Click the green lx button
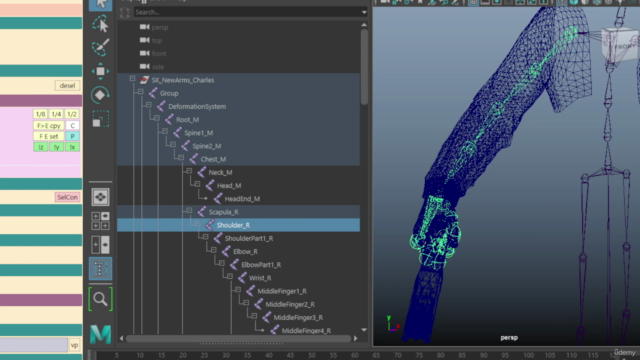Viewport: 640px width, 360px height. tap(72, 147)
